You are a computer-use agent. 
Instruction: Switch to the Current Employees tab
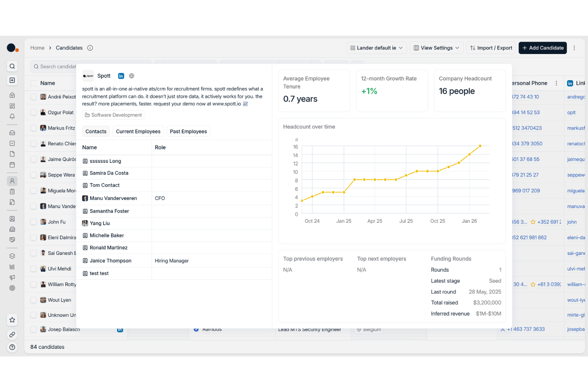tap(138, 131)
